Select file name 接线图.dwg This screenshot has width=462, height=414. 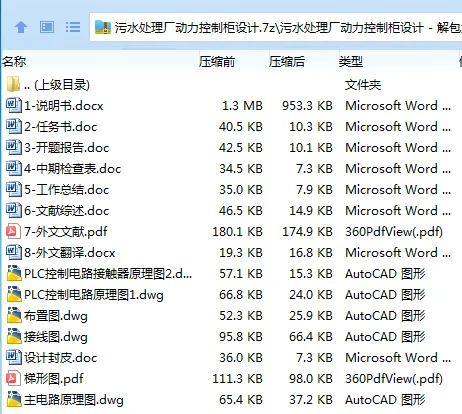click(x=56, y=337)
